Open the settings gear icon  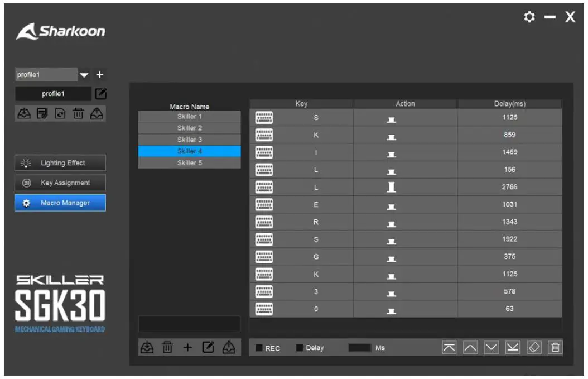[529, 17]
